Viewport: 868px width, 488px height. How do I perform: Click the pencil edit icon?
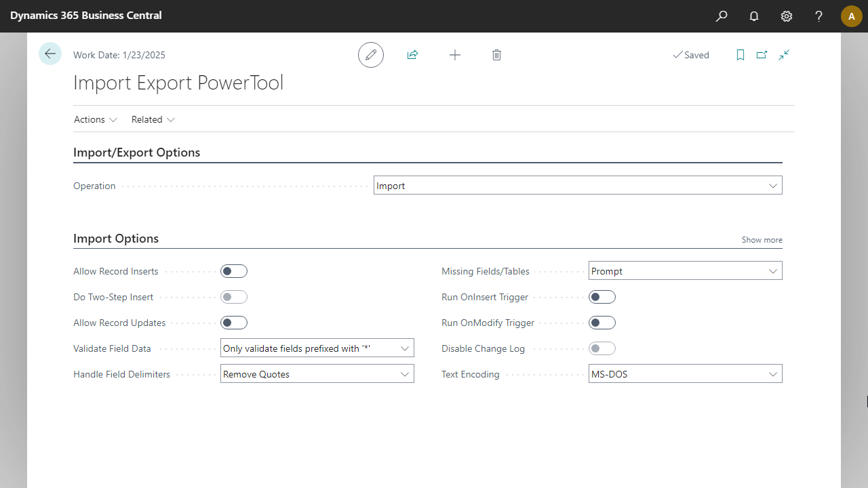(x=371, y=55)
